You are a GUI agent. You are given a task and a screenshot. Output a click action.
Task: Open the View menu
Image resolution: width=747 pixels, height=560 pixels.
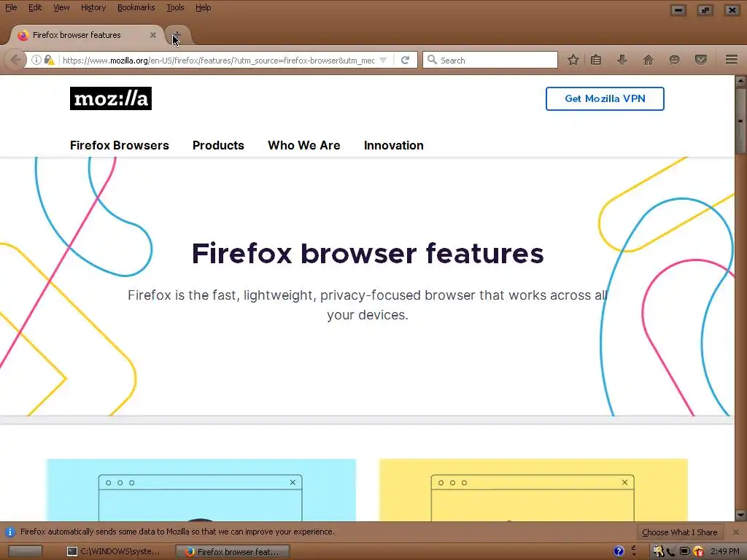61,7
